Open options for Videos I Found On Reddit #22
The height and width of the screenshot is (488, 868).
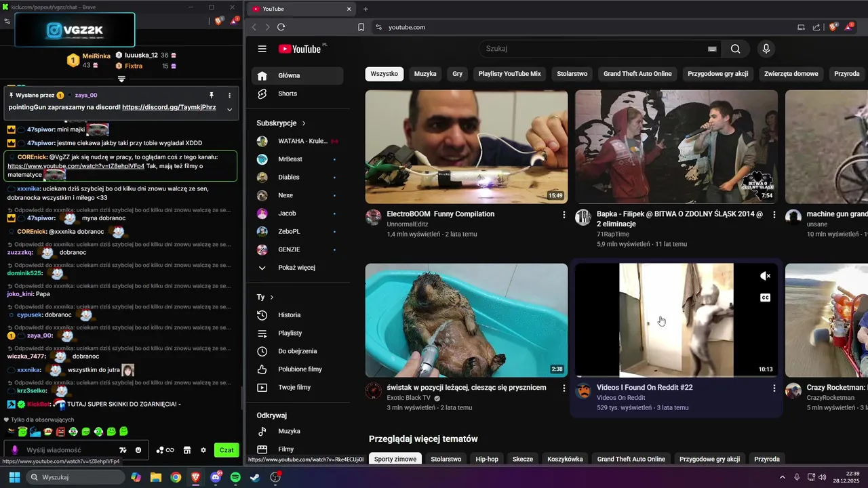point(774,388)
